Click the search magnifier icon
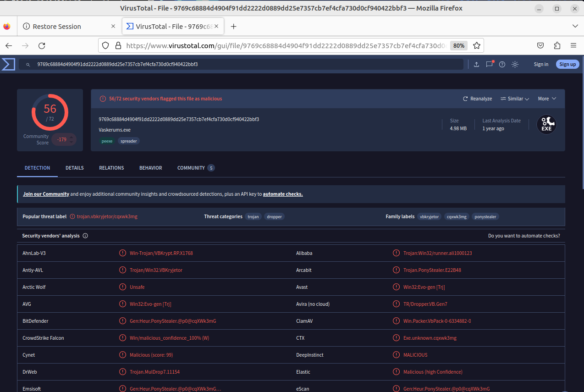 coord(28,65)
